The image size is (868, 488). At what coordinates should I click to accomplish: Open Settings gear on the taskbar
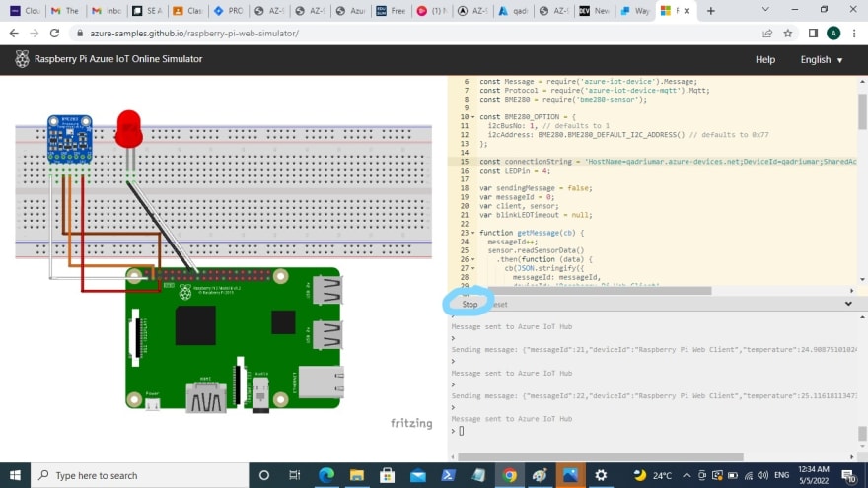(x=601, y=475)
